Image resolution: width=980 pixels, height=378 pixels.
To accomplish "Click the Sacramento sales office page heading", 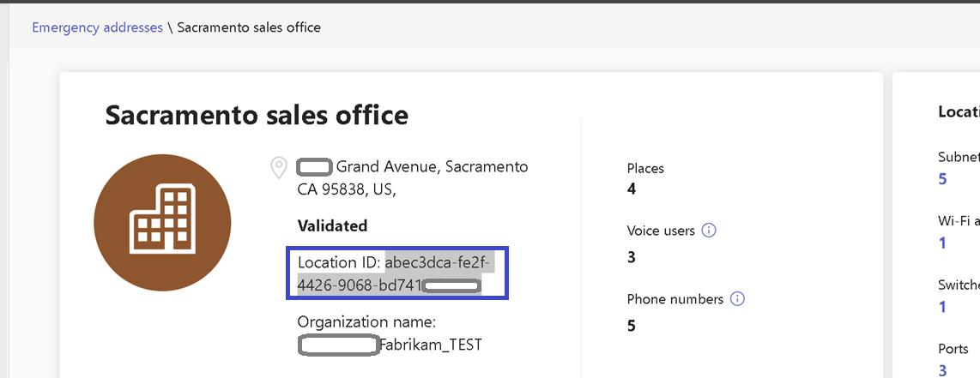I will (257, 114).
